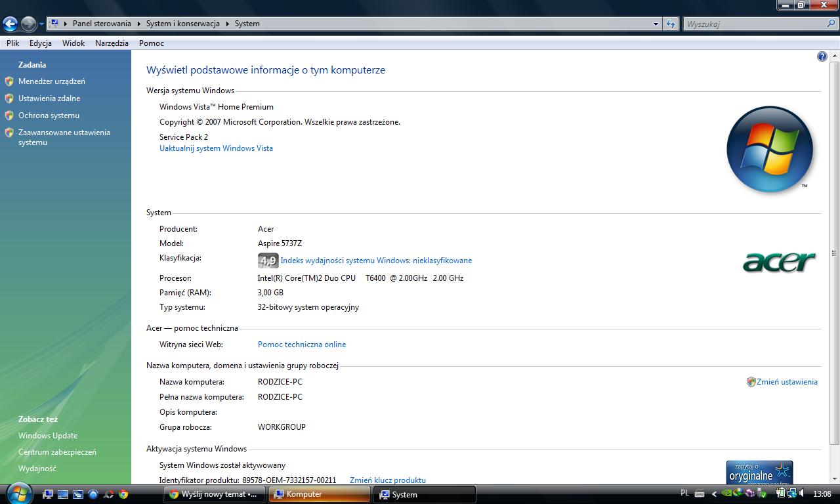The image size is (840, 504).
Task: Show hidden tray icons with the arrow
Action: (714, 494)
